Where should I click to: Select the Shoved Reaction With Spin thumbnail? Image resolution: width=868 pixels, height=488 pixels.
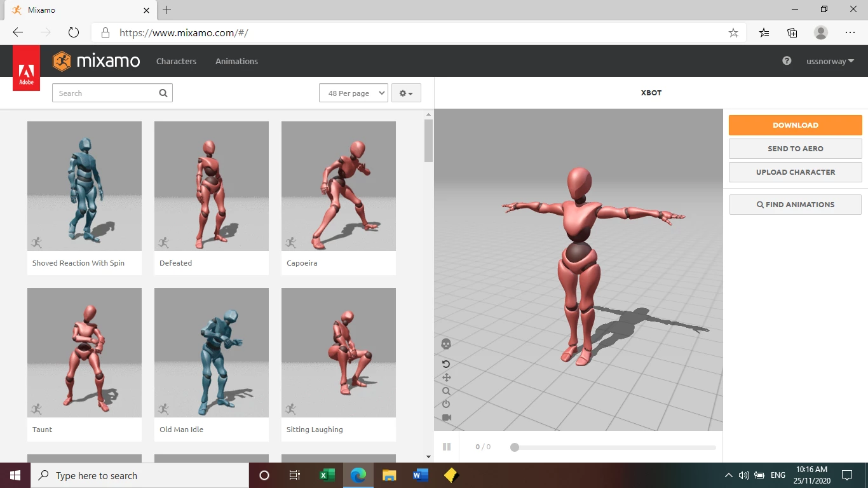click(85, 186)
